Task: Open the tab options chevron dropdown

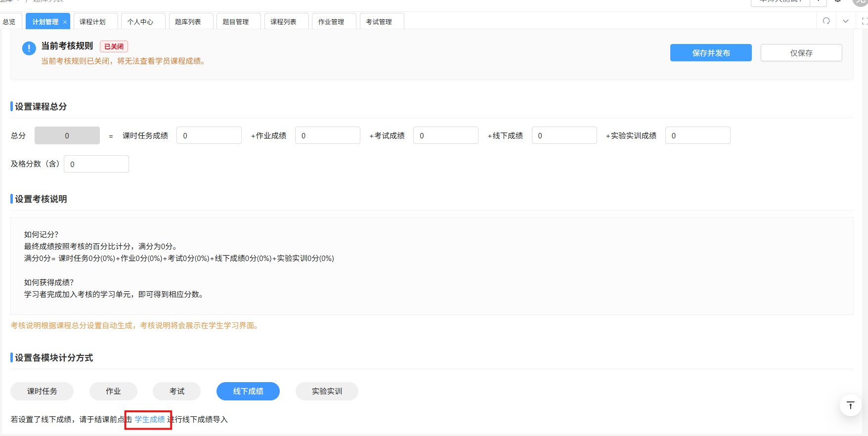Action: click(846, 21)
